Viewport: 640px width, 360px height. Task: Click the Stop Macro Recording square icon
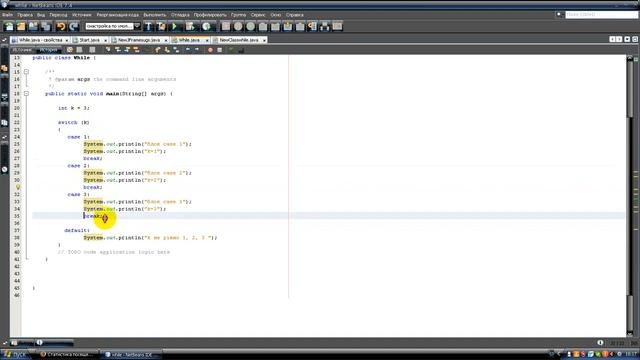(x=220, y=50)
